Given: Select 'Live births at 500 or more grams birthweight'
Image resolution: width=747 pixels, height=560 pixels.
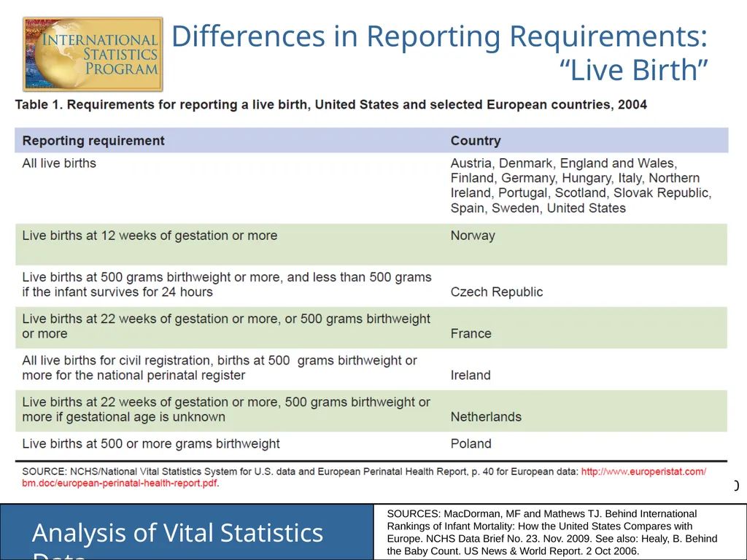Looking at the screenshot, I should pos(151,443).
